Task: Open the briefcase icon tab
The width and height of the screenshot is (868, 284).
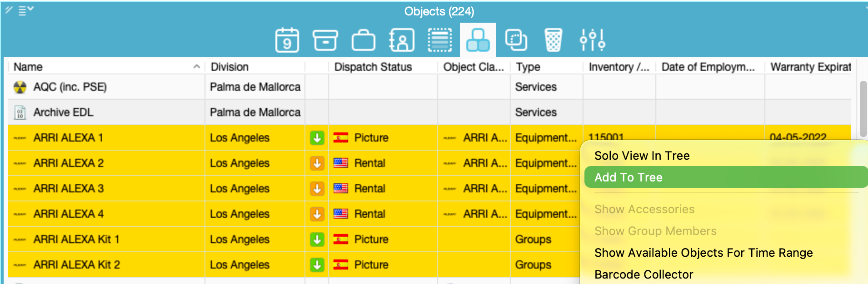Action: 364,40
